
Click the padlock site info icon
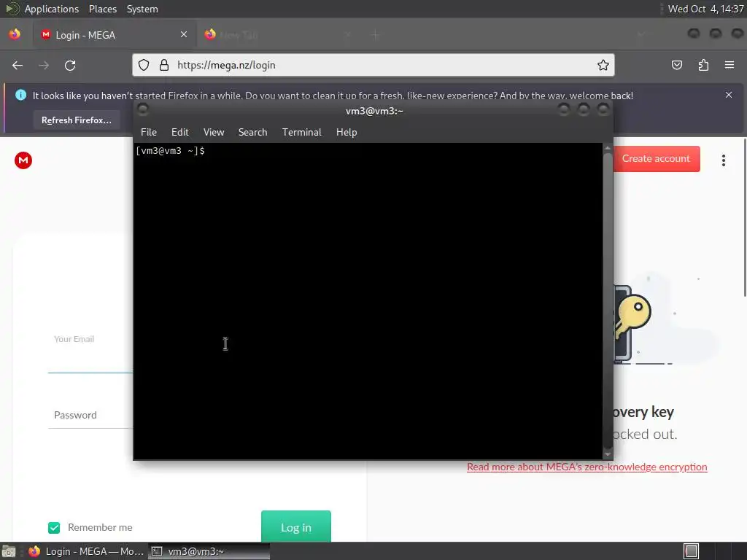[x=164, y=65]
